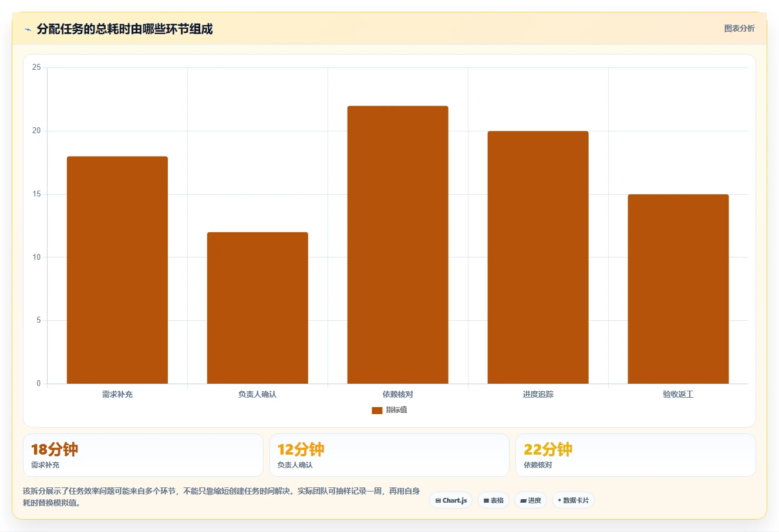
Task: Select the 22分钟 value in the 依赖核对 card
Action: [x=548, y=449]
